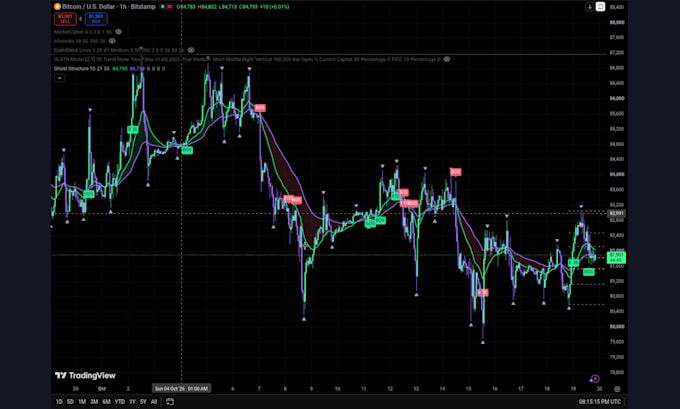Viewport: 680px width, 409px height.
Task: Set the time range to 6M
Action: (x=106, y=402)
